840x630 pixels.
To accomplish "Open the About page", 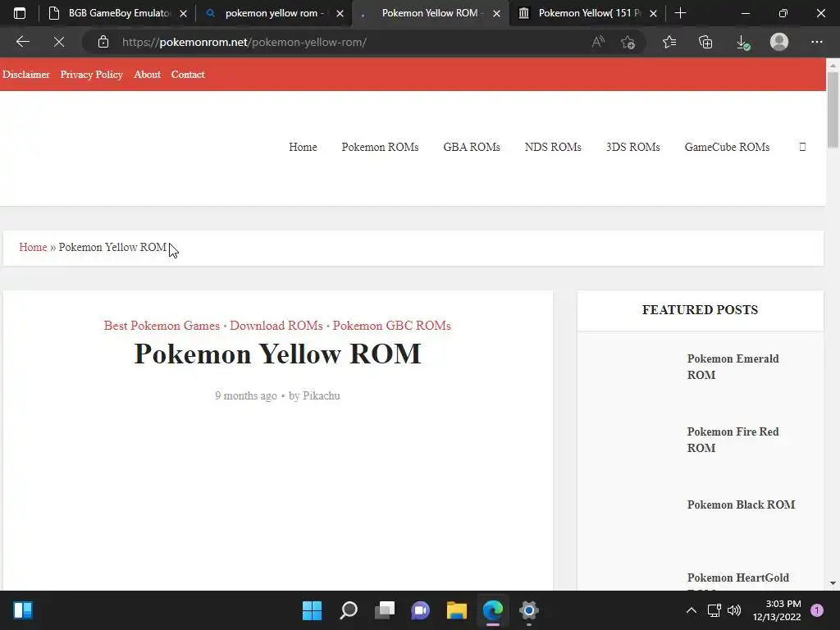I will click(148, 75).
